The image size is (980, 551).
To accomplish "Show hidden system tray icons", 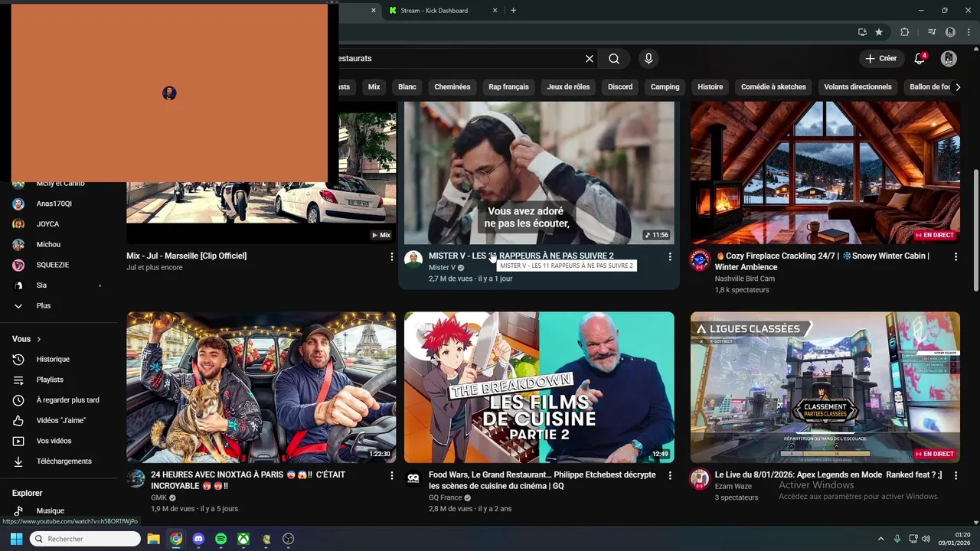I will click(880, 539).
